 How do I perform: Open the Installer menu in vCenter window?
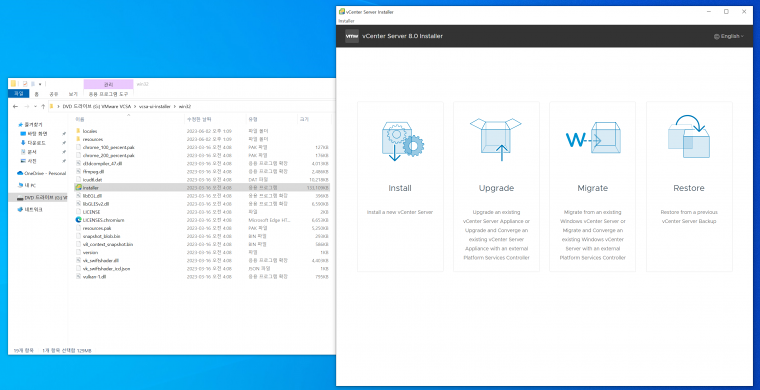tap(346, 21)
